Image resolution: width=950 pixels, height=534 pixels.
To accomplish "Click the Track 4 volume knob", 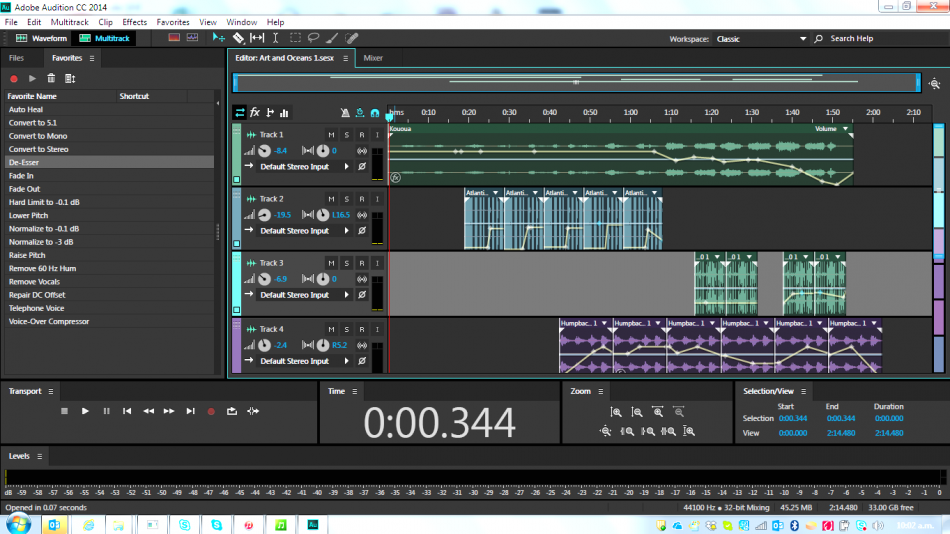I will pos(264,345).
